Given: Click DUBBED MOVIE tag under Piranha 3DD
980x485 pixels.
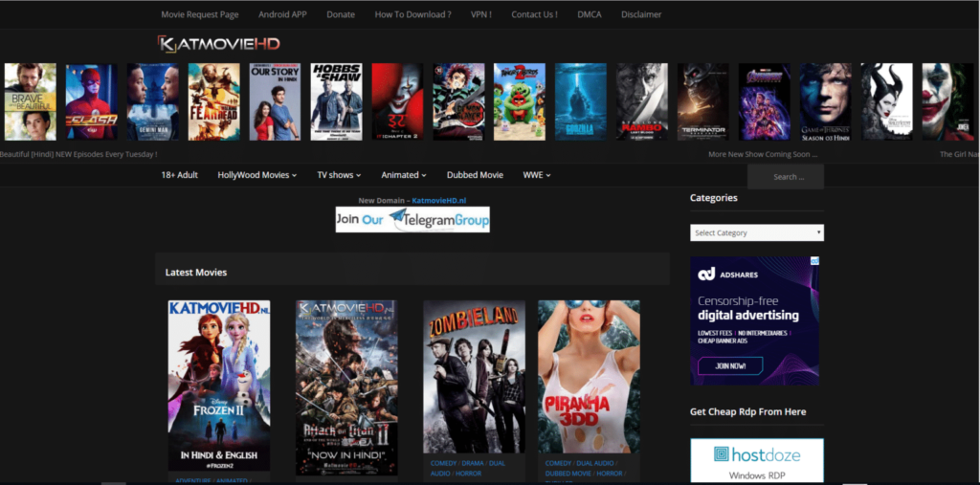Looking at the screenshot, I should click(568, 474).
